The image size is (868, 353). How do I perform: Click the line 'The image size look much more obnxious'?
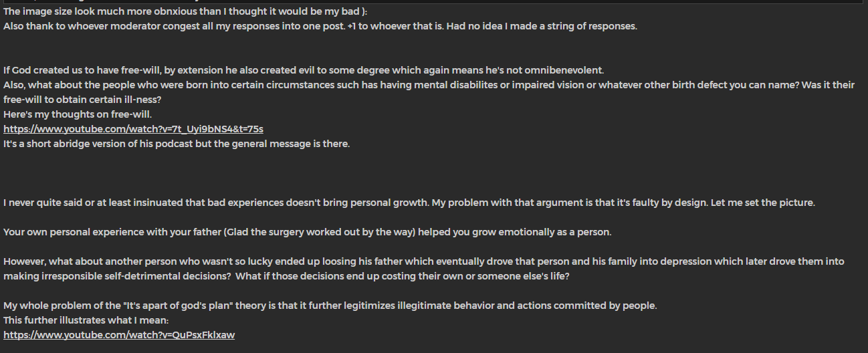click(x=194, y=12)
